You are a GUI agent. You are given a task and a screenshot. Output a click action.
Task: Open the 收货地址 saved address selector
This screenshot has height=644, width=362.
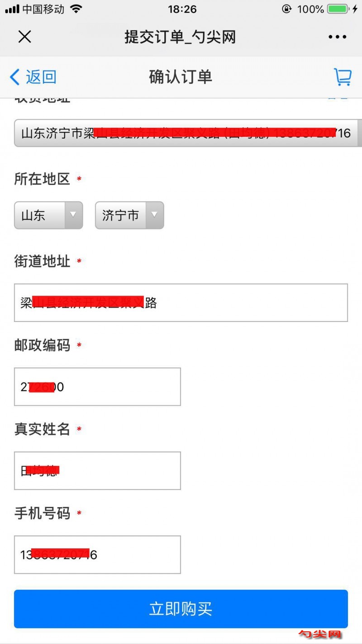[x=181, y=133]
